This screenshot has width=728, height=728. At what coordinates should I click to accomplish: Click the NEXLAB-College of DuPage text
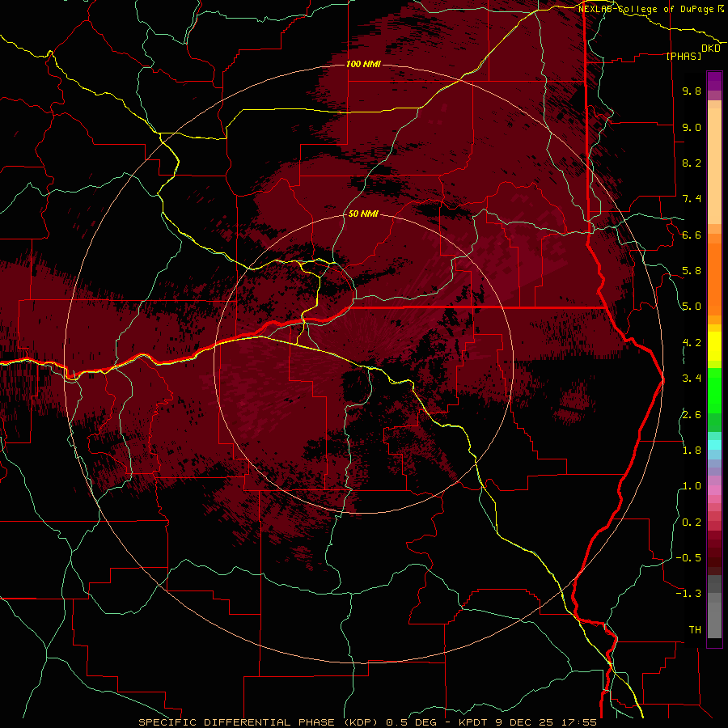coord(646,9)
